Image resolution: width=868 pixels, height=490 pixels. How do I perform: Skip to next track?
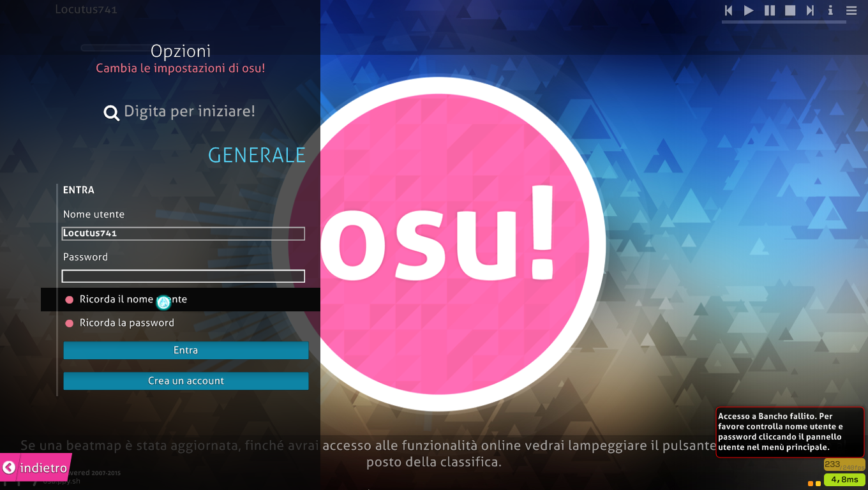tap(811, 10)
